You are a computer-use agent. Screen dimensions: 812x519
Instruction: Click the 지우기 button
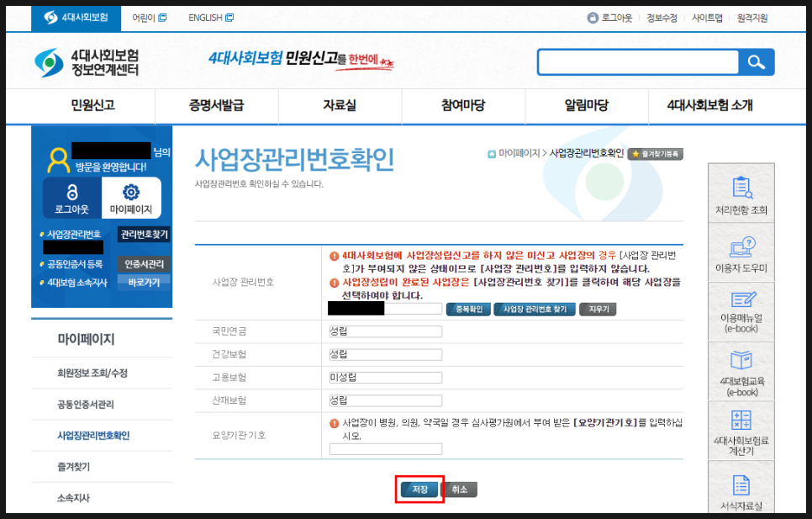(x=598, y=310)
